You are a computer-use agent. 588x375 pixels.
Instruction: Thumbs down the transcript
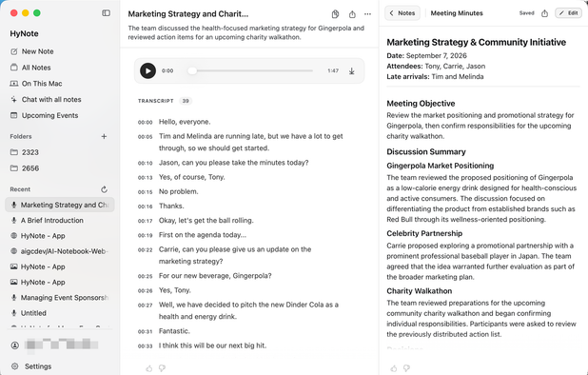pos(162,368)
